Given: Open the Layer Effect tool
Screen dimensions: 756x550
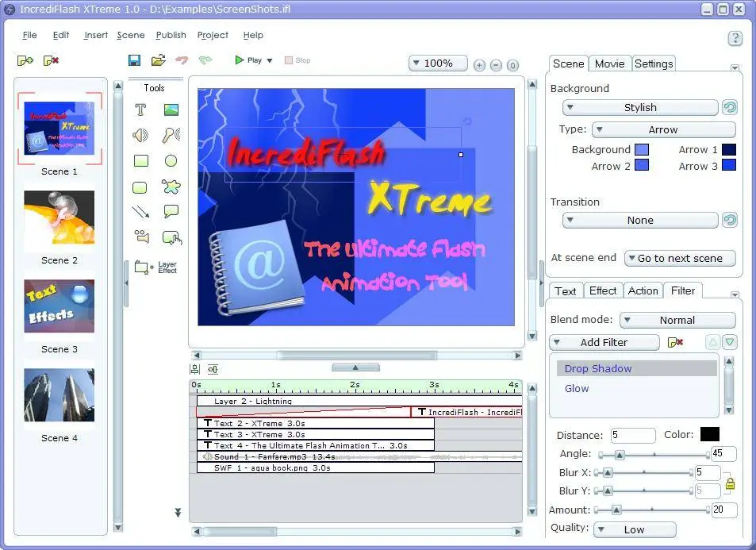Looking at the screenshot, I should (x=155, y=267).
